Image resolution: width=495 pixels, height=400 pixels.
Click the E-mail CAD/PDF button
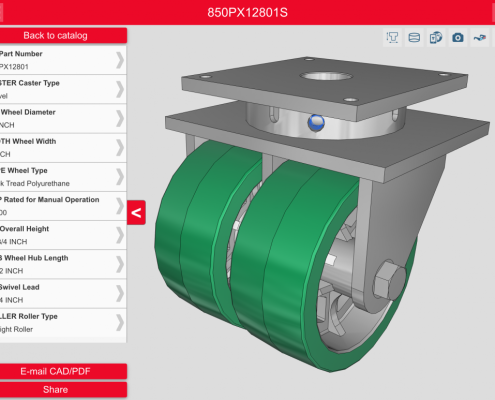click(63, 371)
